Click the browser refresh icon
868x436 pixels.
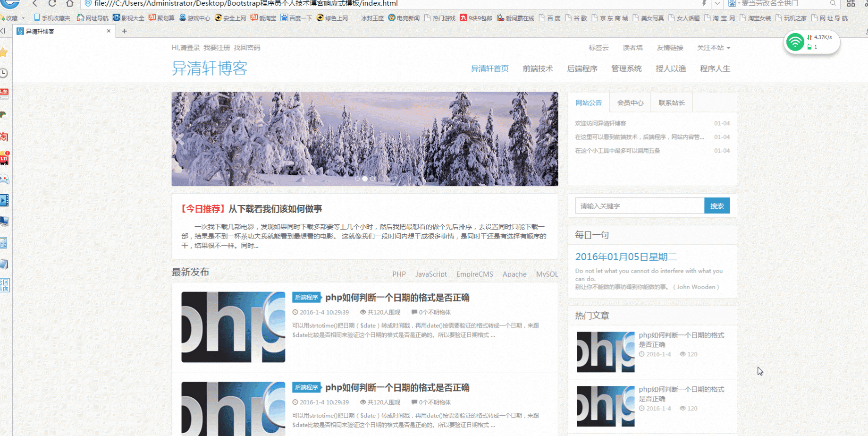pyautogui.click(x=52, y=3)
